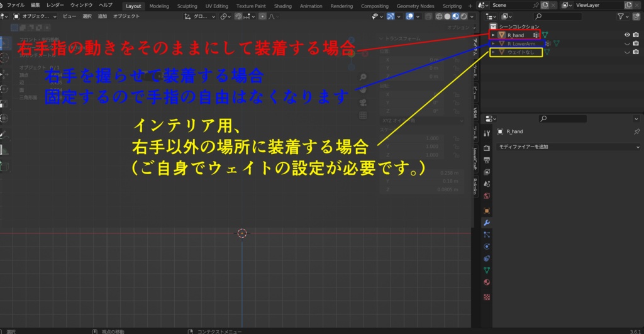
Task: Open the Object Data properties tab
Action: coord(487,270)
